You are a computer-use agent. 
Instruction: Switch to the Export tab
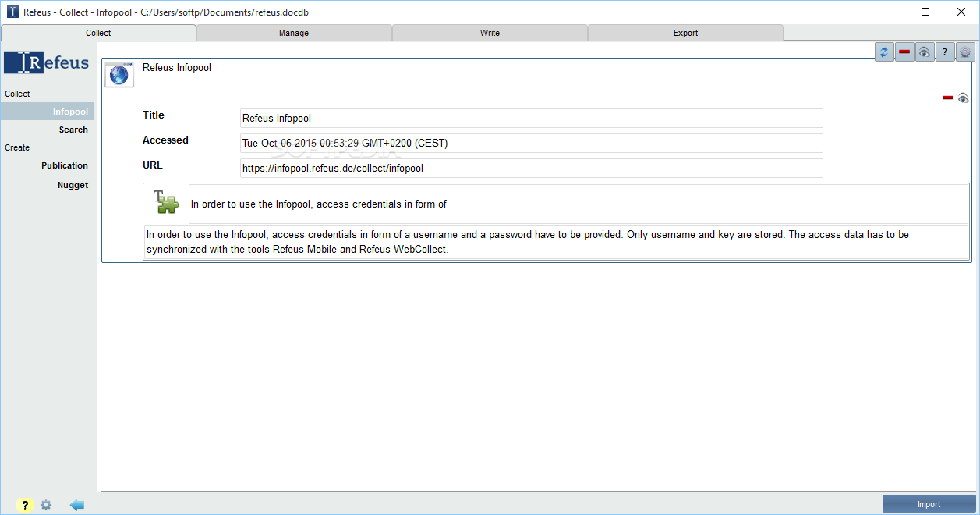[685, 33]
